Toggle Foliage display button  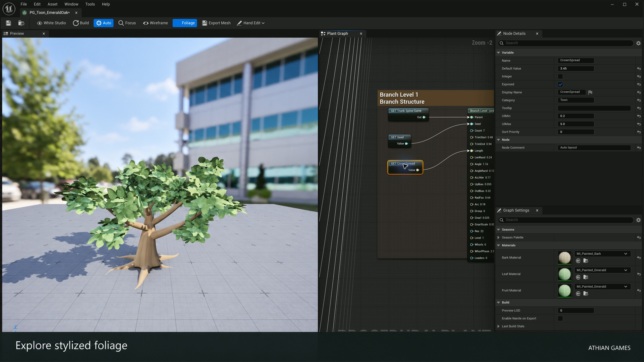(x=185, y=23)
